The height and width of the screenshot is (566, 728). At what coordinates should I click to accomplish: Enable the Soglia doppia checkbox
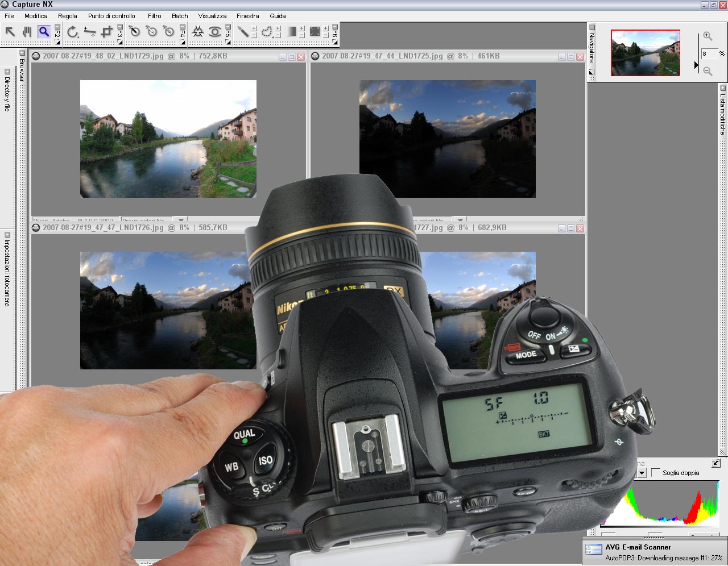656,473
